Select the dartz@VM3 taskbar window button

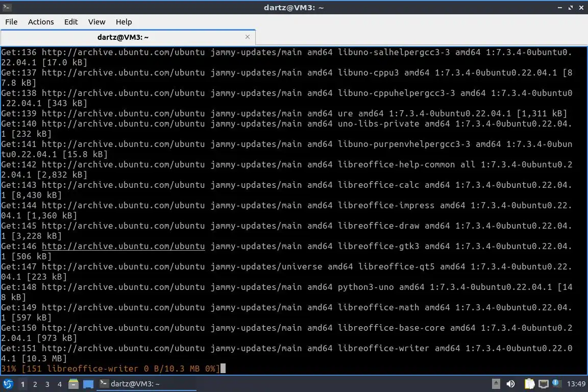click(146, 384)
